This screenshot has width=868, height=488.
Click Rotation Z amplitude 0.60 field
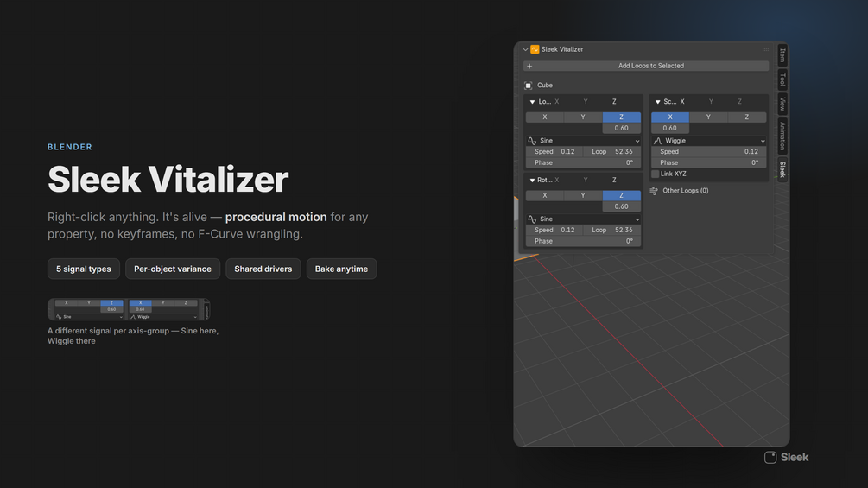[621, 206]
